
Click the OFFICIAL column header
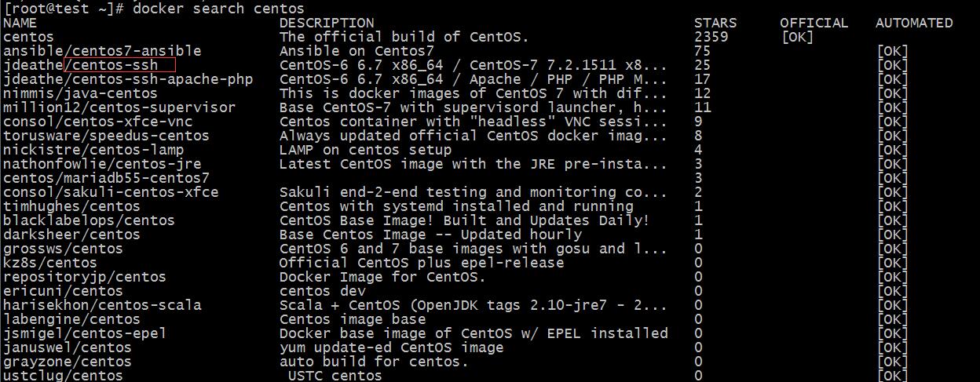(814, 23)
